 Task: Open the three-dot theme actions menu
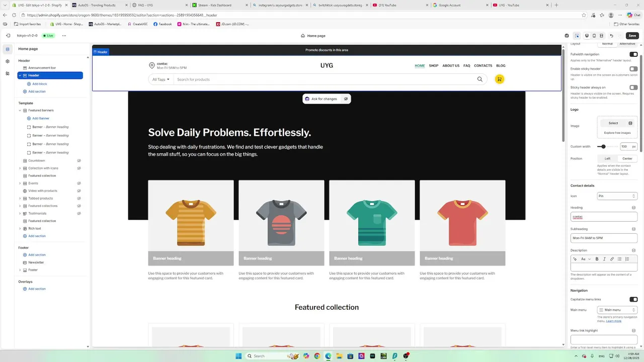(x=64, y=36)
